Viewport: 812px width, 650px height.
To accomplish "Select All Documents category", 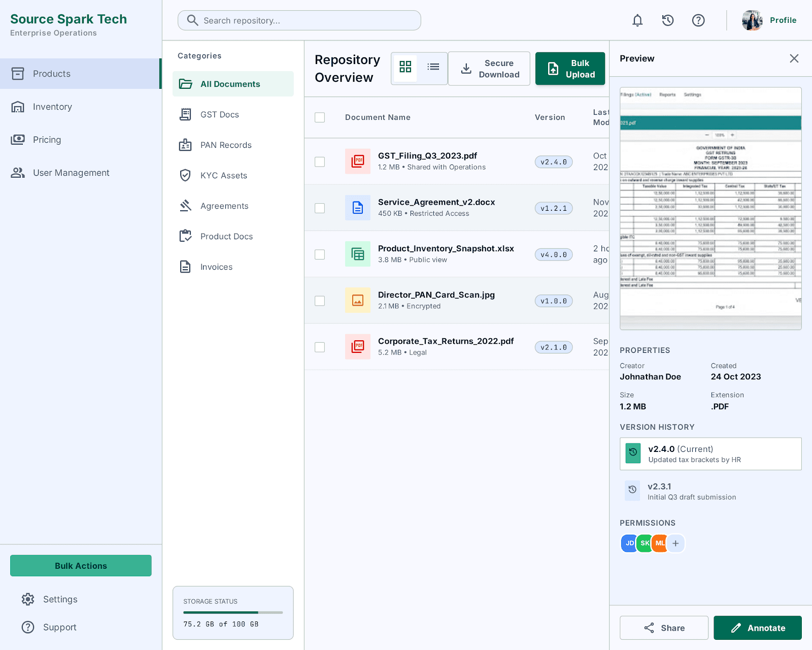I will pyautogui.click(x=233, y=84).
